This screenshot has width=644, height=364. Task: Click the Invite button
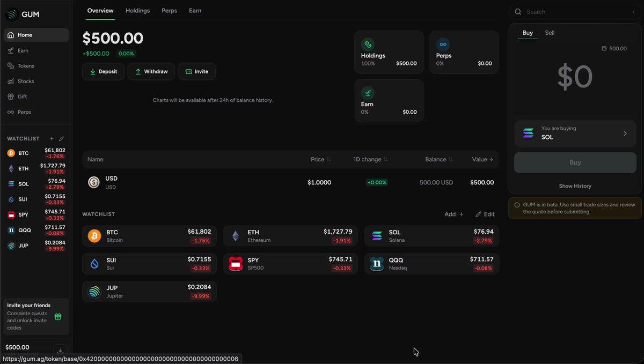196,72
